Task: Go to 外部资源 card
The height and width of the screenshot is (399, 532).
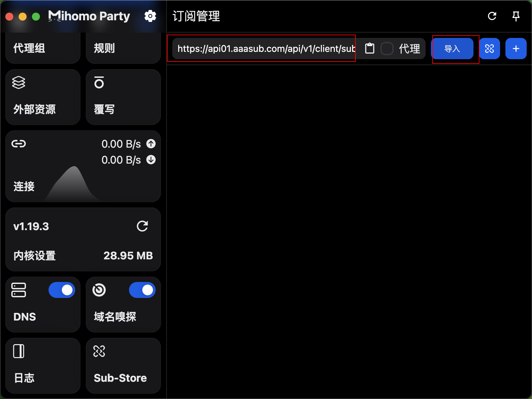Action: (x=43, y=97)
